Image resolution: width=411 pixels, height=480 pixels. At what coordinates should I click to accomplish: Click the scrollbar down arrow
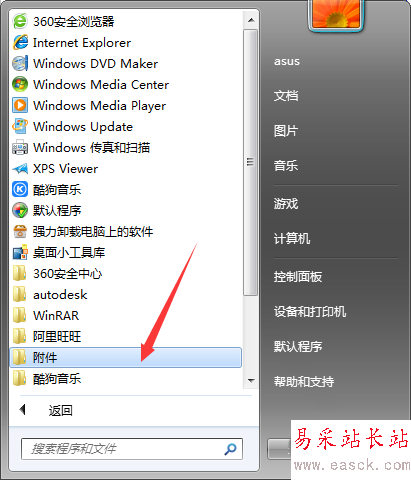251,381
